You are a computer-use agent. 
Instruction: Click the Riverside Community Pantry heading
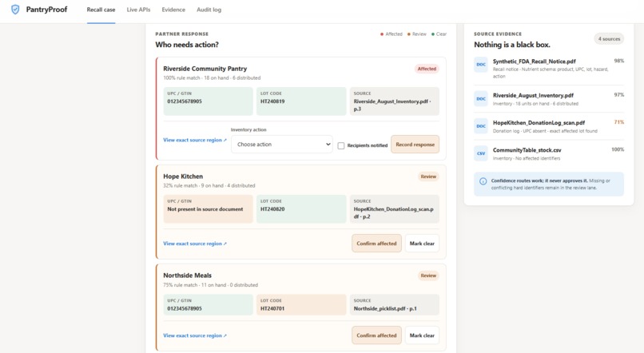click(205, 69)
